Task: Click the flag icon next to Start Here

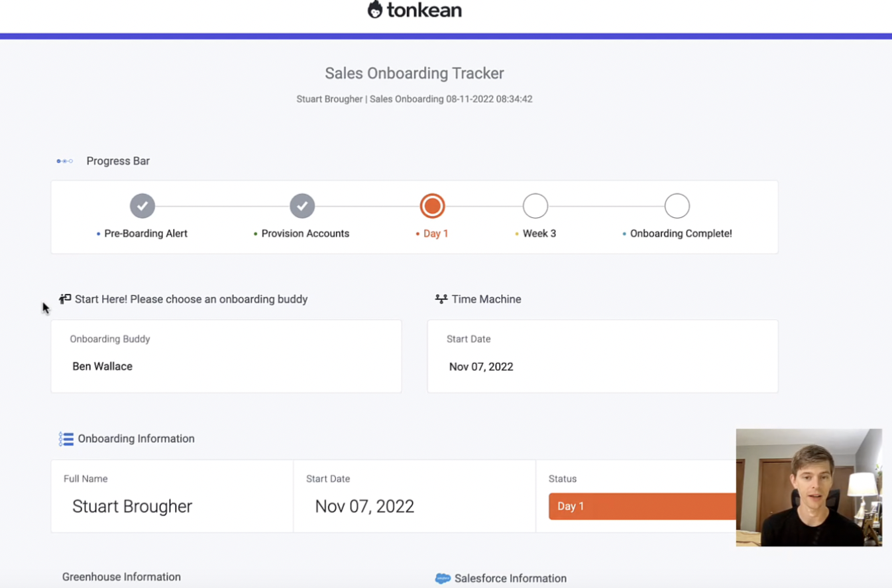Action: tap(64, 299)
